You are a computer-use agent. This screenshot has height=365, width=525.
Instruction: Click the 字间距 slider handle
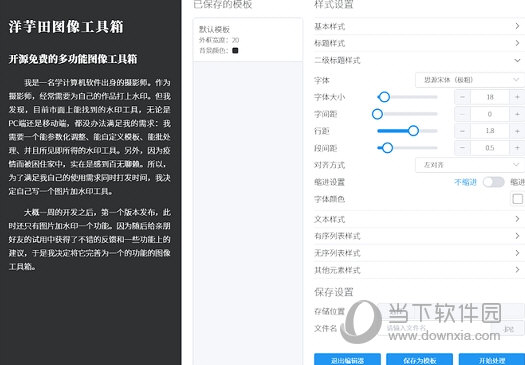[377, 114]
